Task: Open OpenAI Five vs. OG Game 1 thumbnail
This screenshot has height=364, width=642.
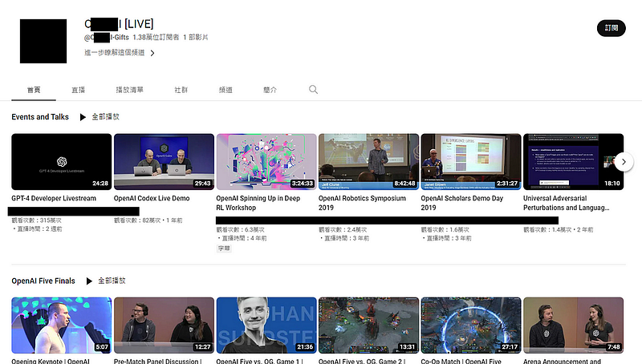Action: pyautogui.click(x=266, y=326)
